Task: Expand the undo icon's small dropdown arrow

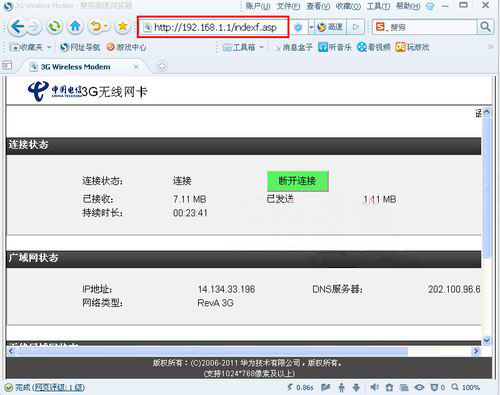Action: click(x=105, y=26)
